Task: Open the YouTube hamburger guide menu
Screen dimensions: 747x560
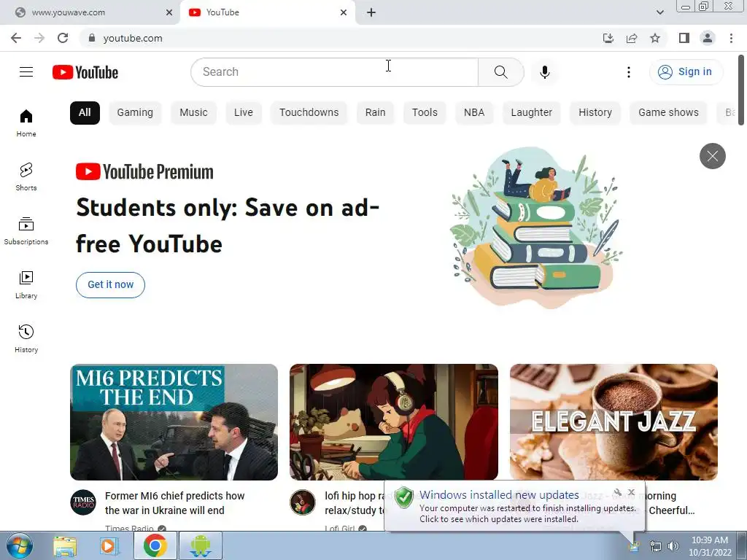Action: 26,72
